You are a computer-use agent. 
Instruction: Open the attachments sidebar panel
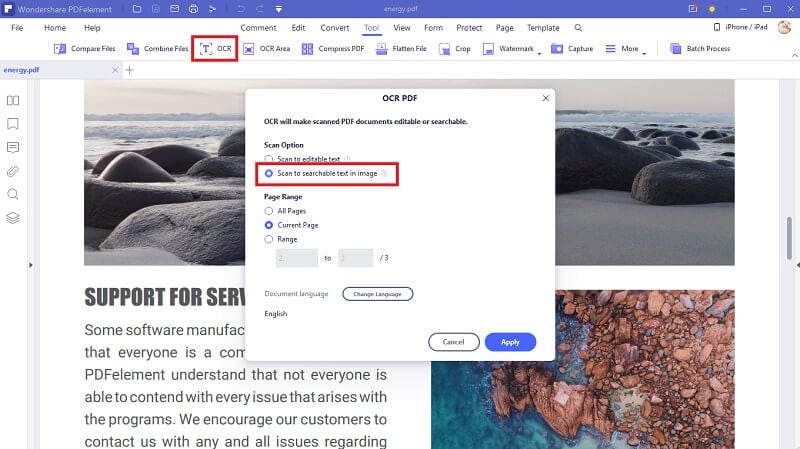click(x=13, y=171)
